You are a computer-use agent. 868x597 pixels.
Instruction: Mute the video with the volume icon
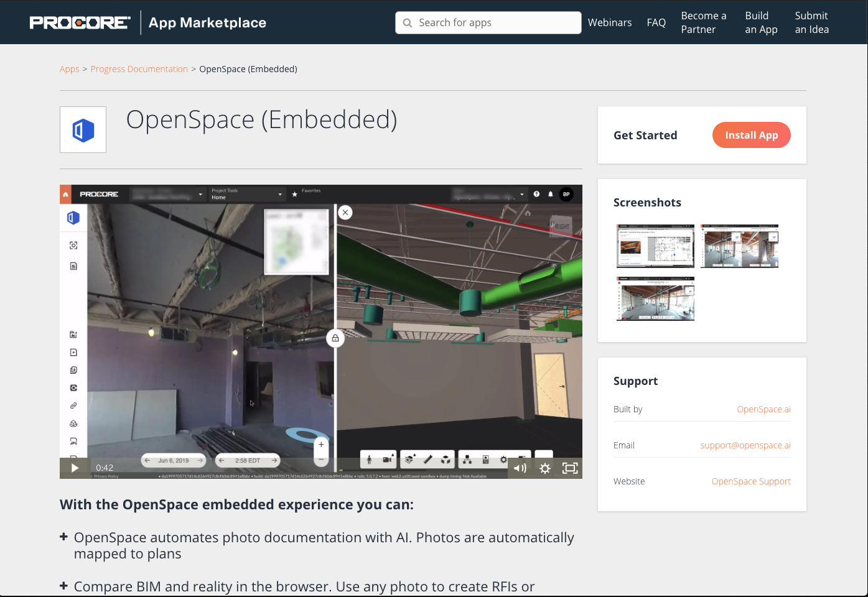(520, 468)
